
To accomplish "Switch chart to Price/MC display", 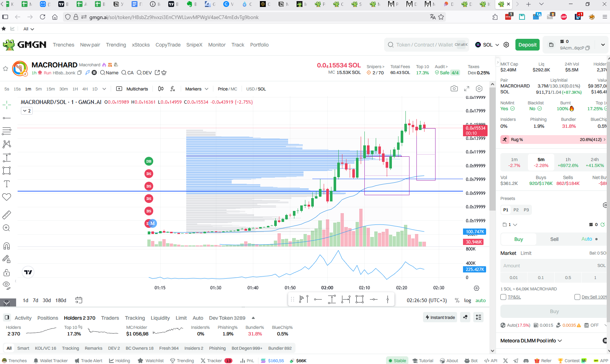I will coord(227,89).
